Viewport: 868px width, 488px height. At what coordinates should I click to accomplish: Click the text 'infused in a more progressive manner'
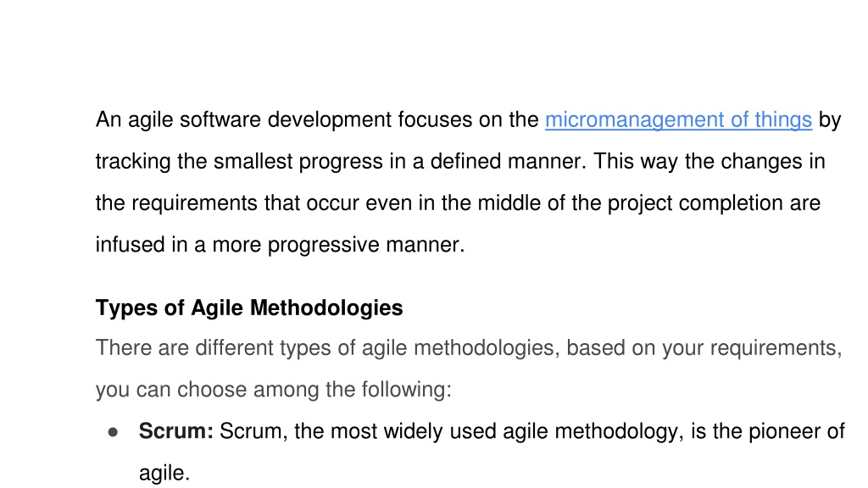coord(278,245)
